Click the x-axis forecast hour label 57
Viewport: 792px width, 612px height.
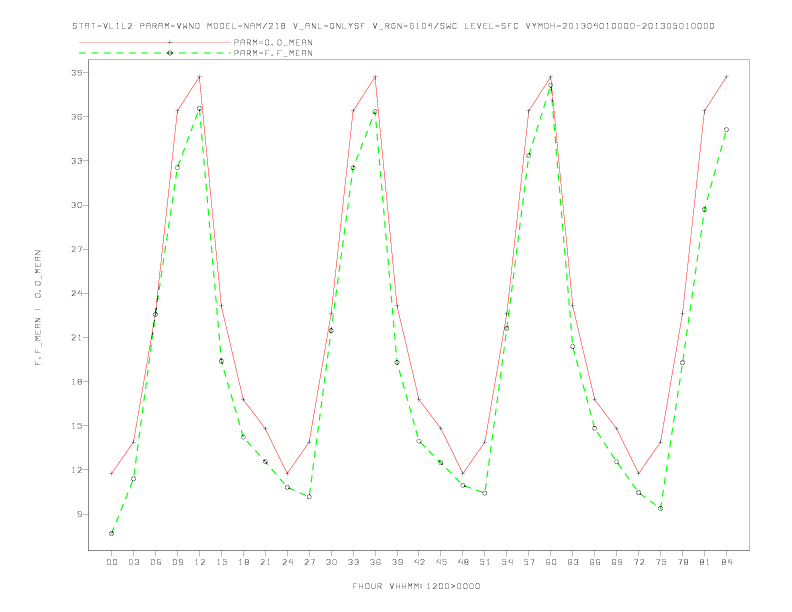(529, 562)
